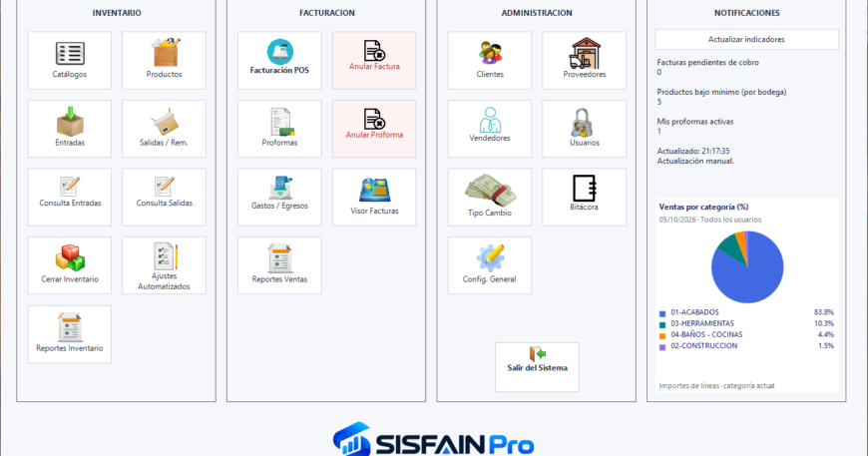Open Ajustes Automatizados
Screen dimensions: 868x456
pos(164,265)
